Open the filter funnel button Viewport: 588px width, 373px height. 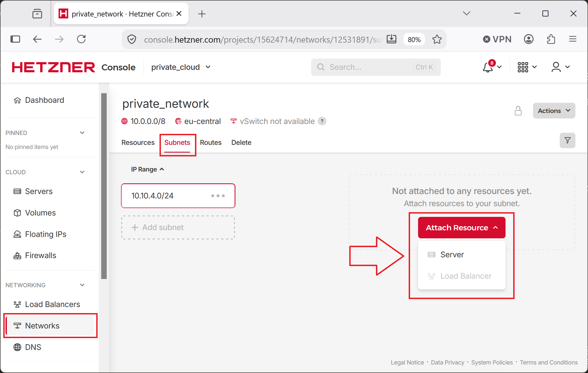[x=567, y=140]
